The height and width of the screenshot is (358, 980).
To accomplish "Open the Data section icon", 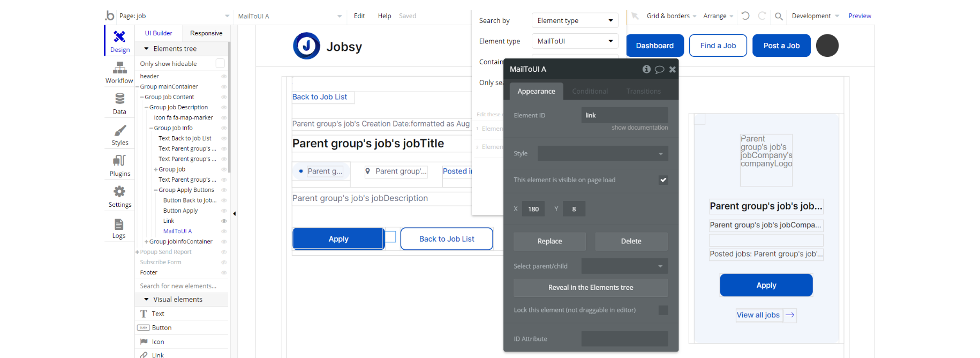I will (x=119, y=99).
